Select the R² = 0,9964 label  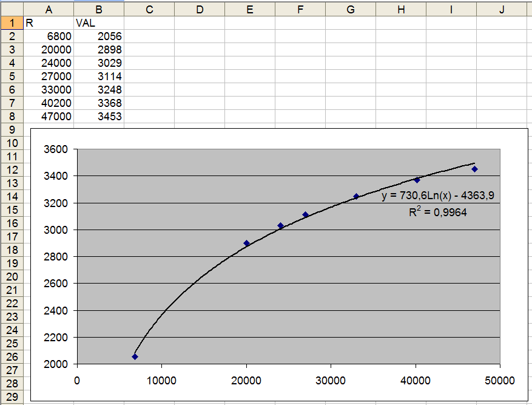[x=438, y=212]
